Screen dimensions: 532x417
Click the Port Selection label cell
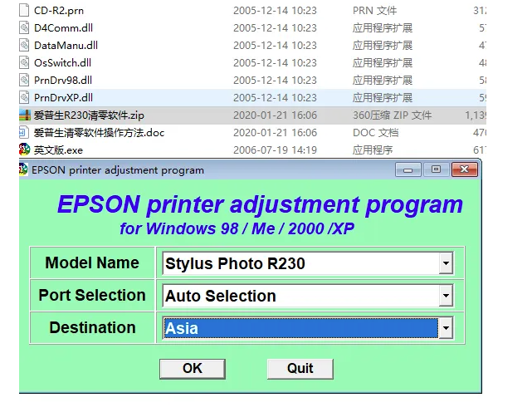pyautogui.click(x=92, y=296)
